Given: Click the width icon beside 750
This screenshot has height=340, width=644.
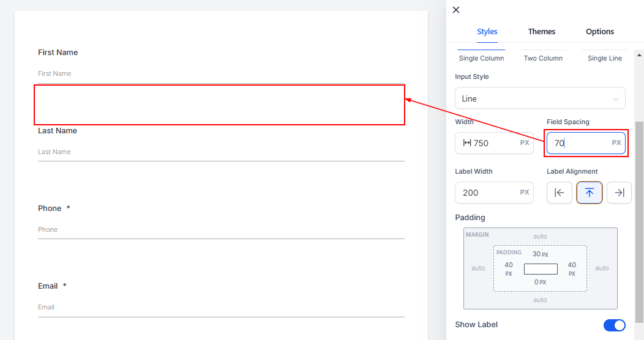Looking at the screenshot, I should (467, 143).
